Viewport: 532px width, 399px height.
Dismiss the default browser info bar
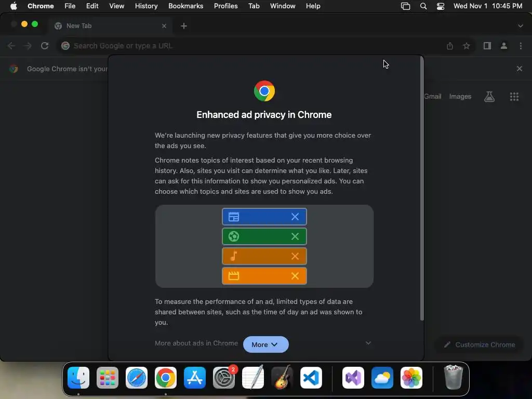(520, 69)
